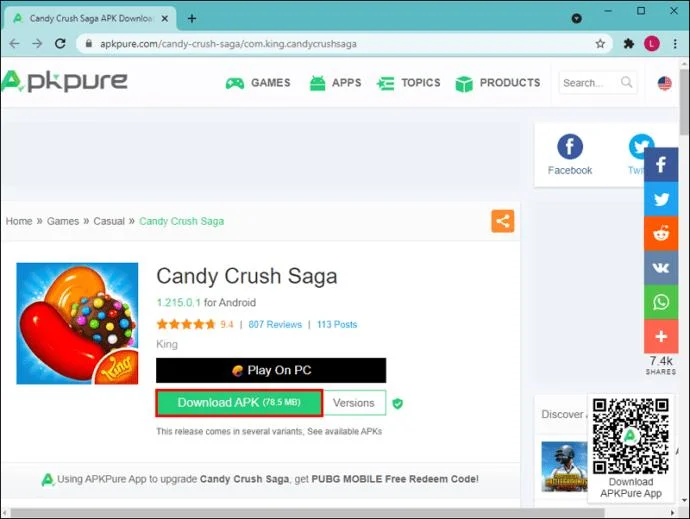Change language via the US flag icon
The image size is (690, 519).
[664, 83]
